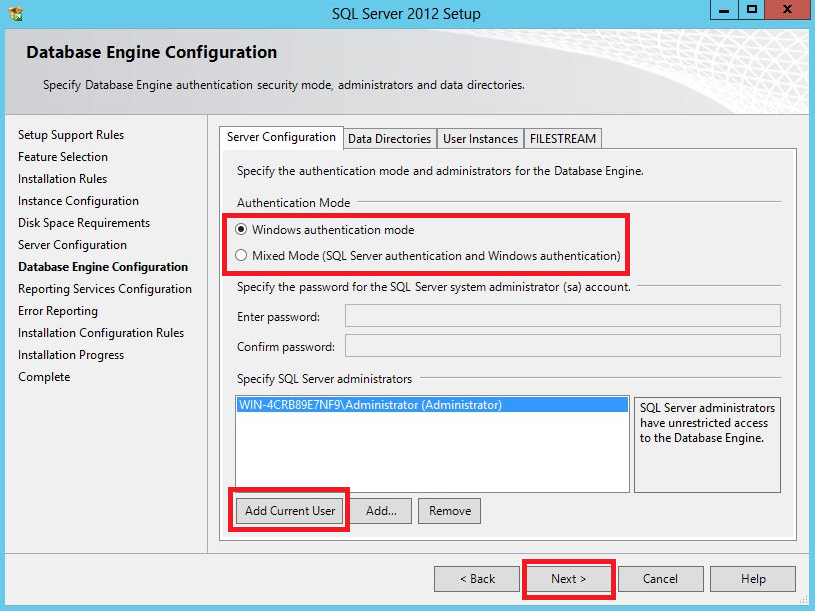
Task: Open Help for this setup page
Action: 753,579
